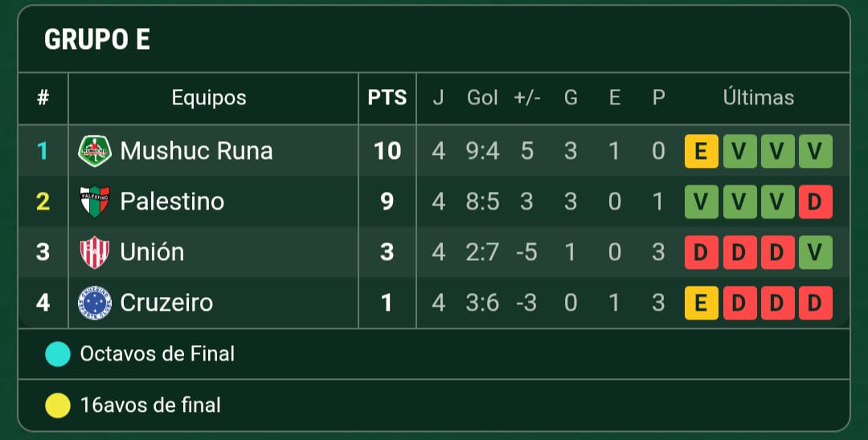Click the cyan Octavos de Final dot

click(x=58, y=354)
